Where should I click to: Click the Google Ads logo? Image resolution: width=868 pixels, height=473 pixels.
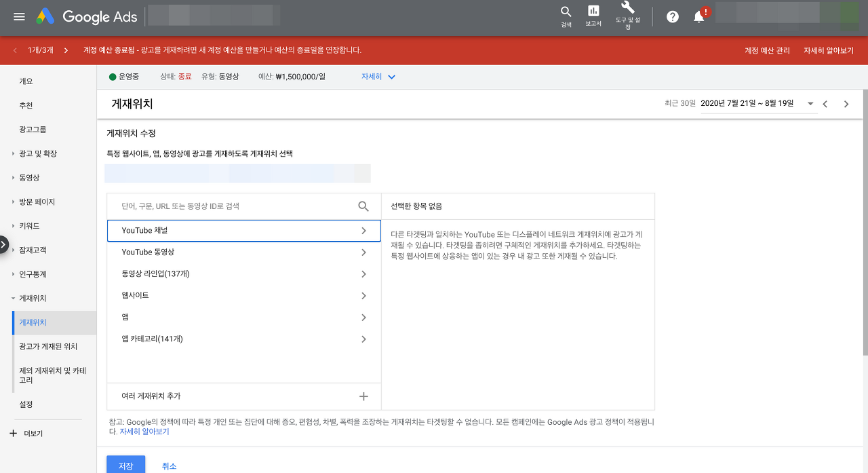pyautogui.click(x=87, y=17)
